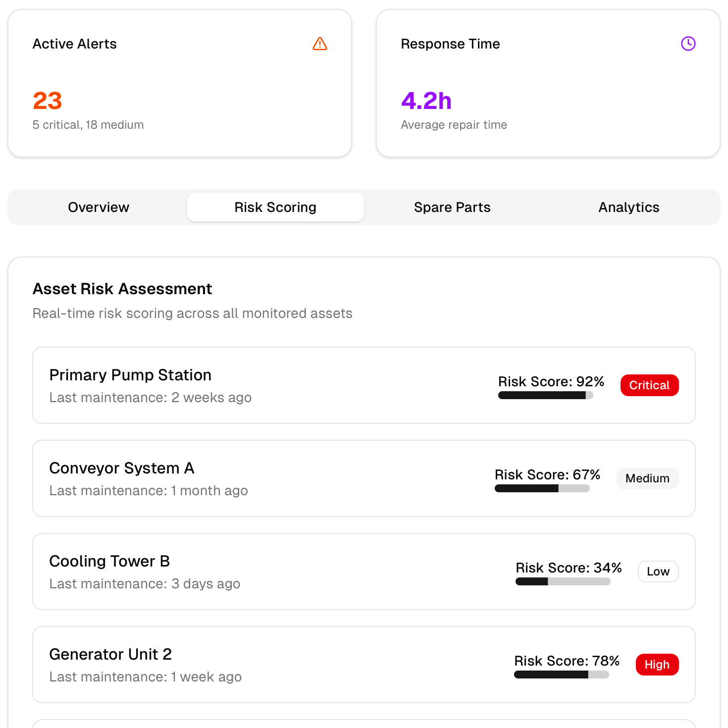Screen dimensions: 728x728
Task: Click 'Last maintenance: 1 week ago' text
Action: pyautogui.click(x=146, y=677)
